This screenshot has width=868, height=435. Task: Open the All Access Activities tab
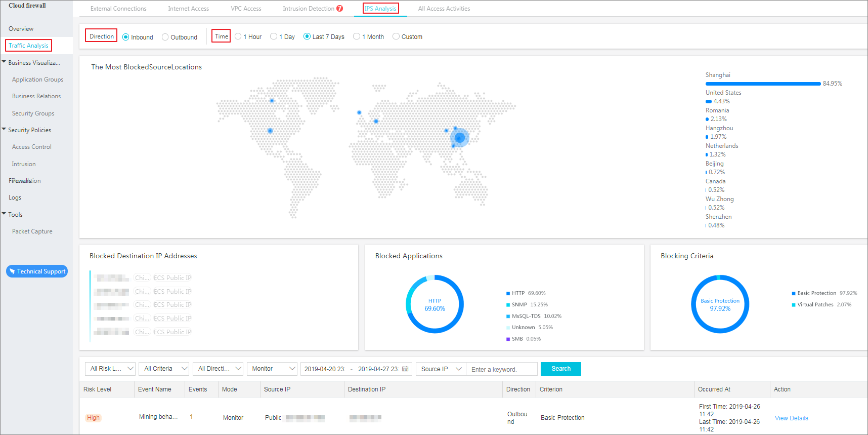point(444,9)
